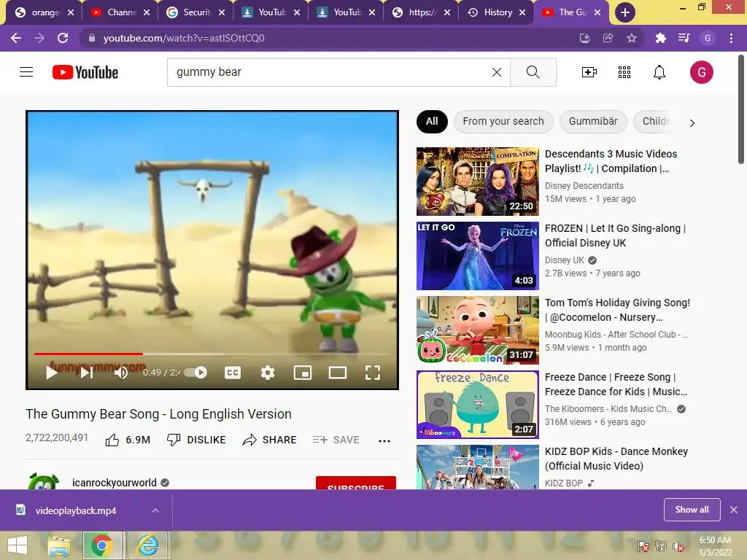Image resolution: width=747 pixels, height=560 pixels.
Task: Go back in browser history
Action: coord(16,38)
